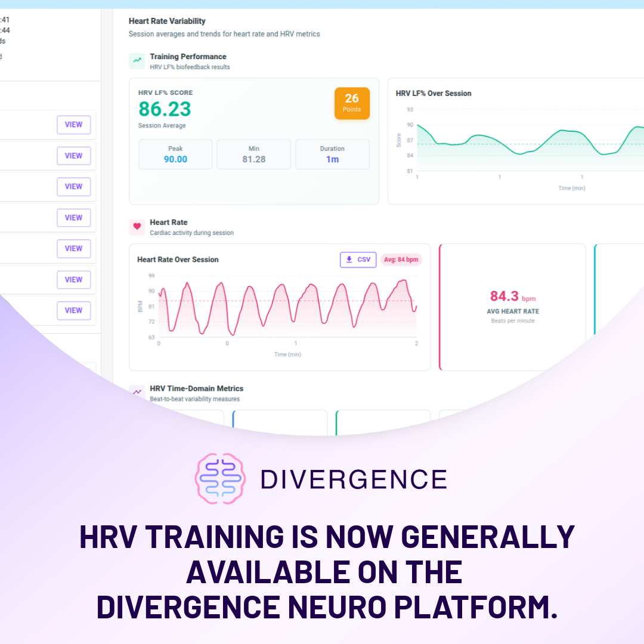Click the Session Average label
Screen dimensions: 644x644
tap(162, 126)
